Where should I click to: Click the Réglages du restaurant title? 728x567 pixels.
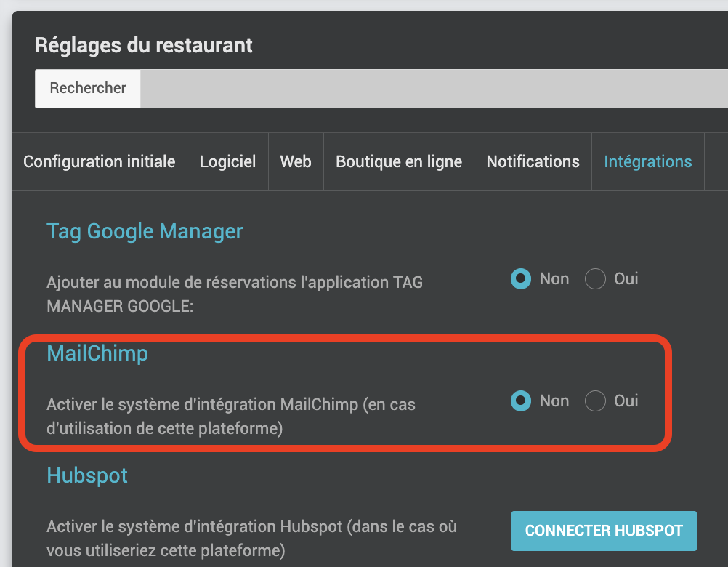(x=144, y=46)
